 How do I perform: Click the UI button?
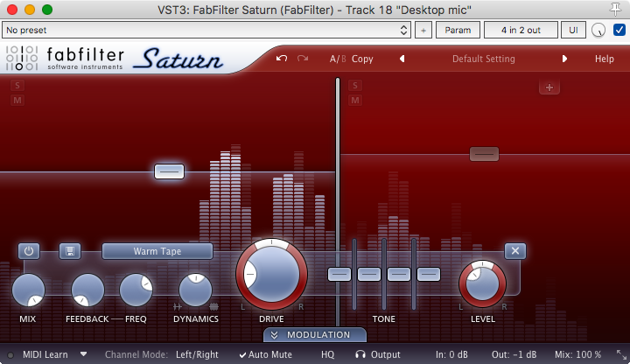tap(573, 30)
